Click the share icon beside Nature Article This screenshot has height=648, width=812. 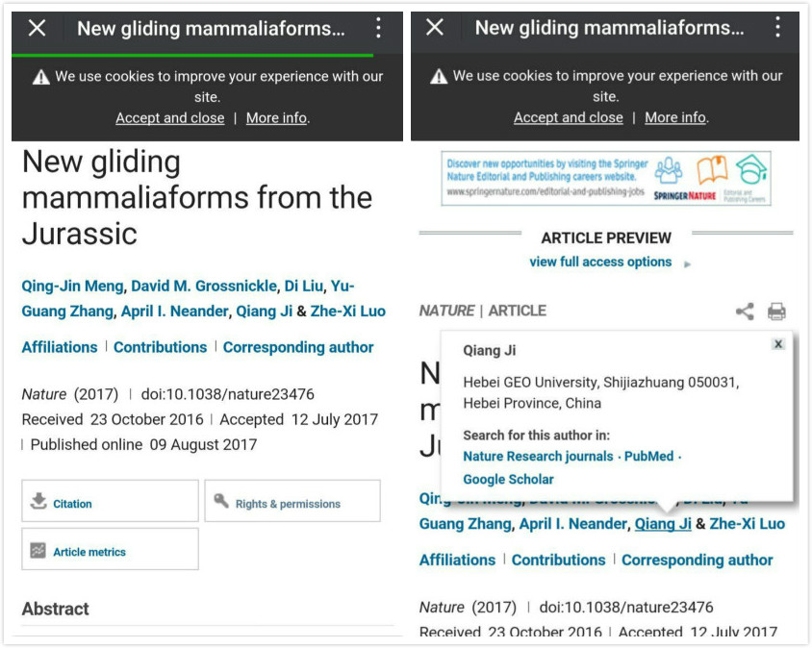(x=745, y=311)
